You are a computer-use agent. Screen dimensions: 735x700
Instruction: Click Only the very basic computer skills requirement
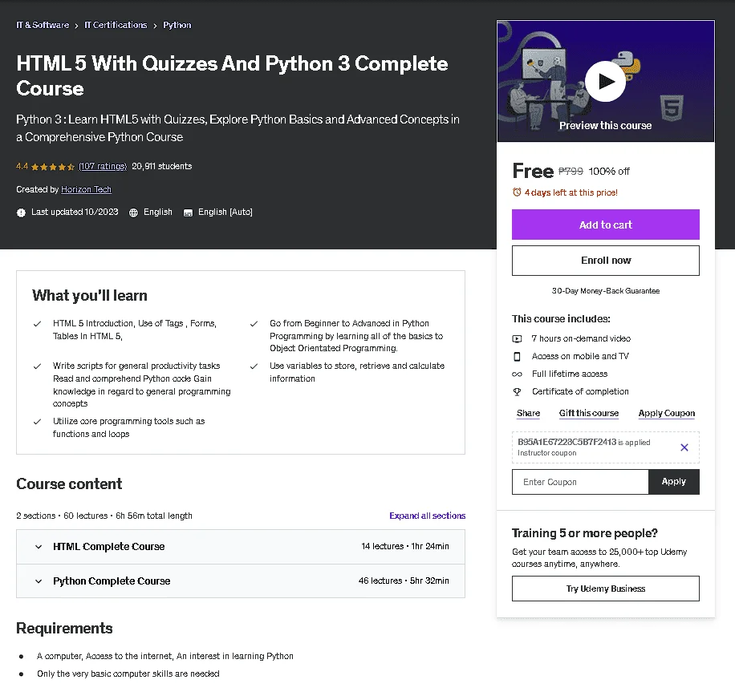(x=128, y=674)
